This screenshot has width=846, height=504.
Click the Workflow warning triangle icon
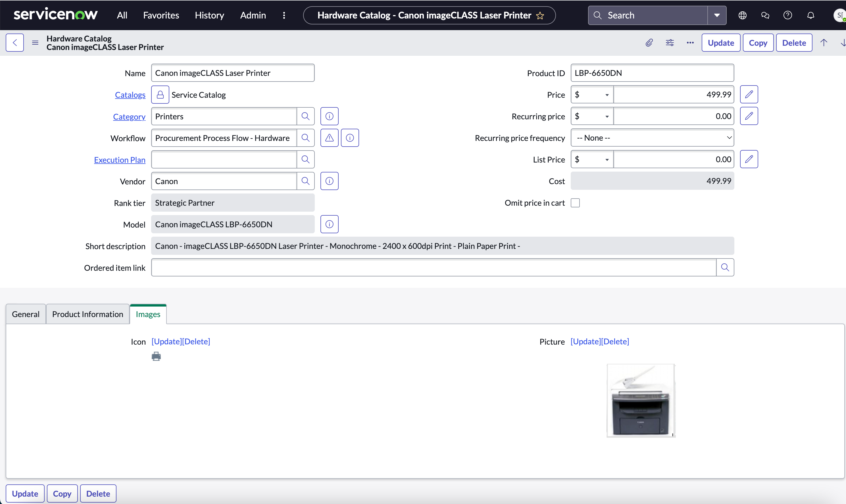click(x=329, y=138)
